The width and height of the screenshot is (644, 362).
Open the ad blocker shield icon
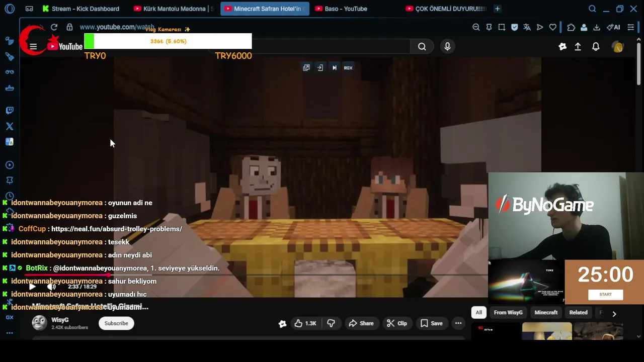(x=514, y=27)
